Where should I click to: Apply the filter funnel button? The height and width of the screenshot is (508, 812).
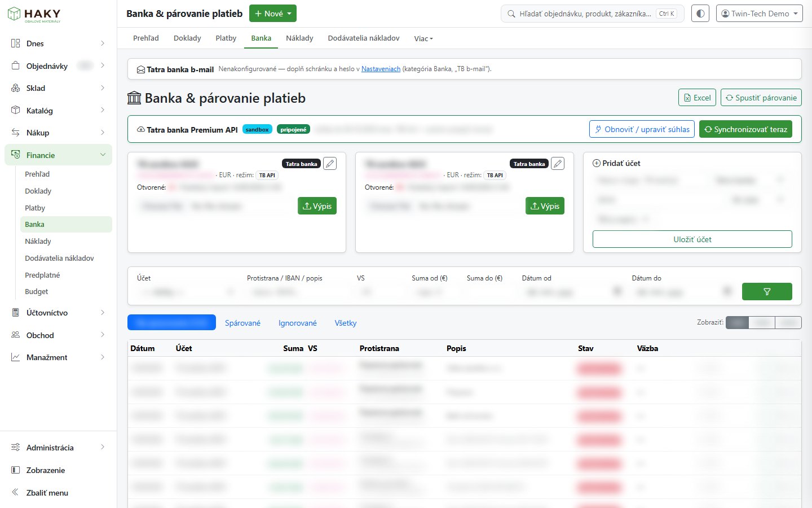767,291
